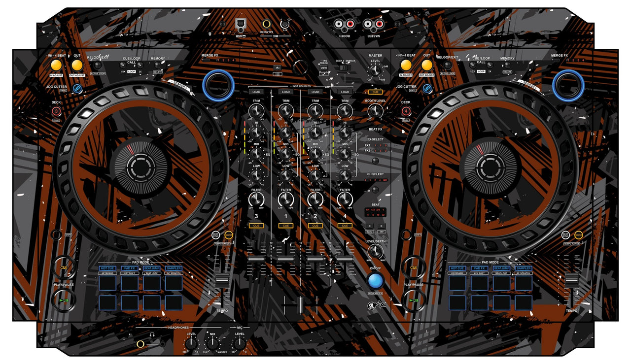Select FX1 in the FX SELECT section
Image resolution: width=631 pixels, height=364 pixels.
(x=368, y=145)
